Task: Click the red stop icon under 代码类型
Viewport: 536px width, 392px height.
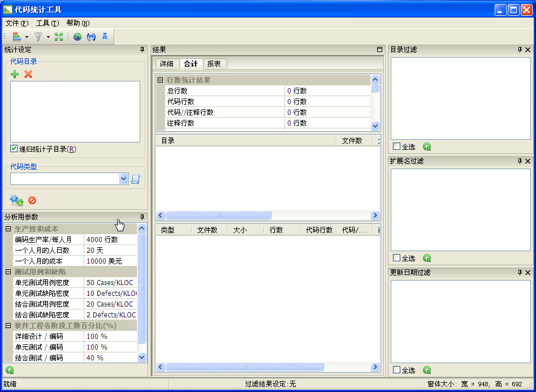Action: 32,200
